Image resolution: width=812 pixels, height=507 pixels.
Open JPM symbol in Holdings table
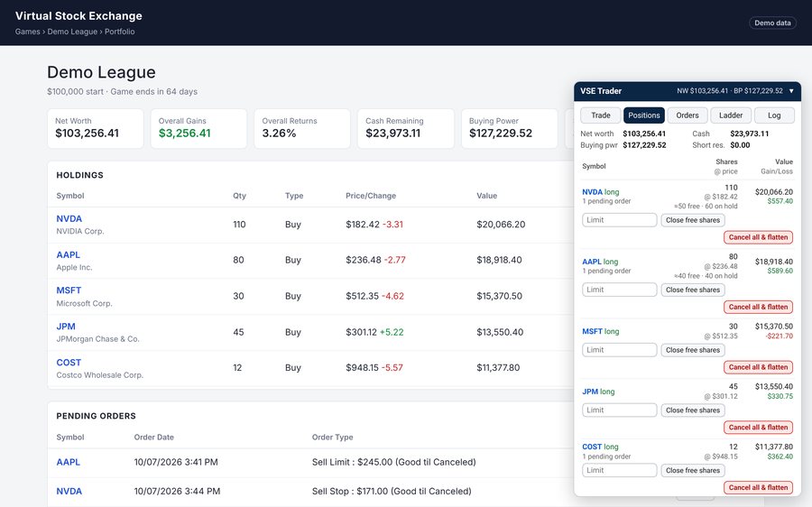[66, 327]
